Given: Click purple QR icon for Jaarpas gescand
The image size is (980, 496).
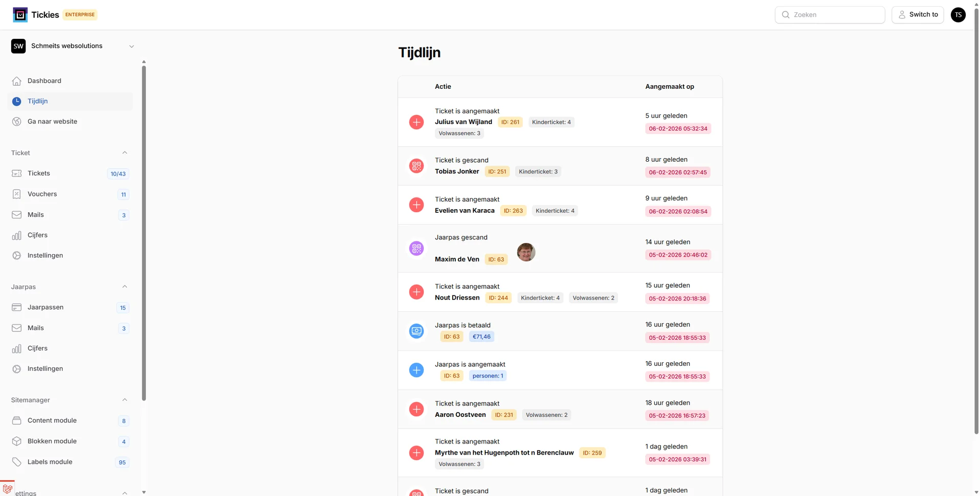Looking at the screenshot, I should click(x=416, y=249).
